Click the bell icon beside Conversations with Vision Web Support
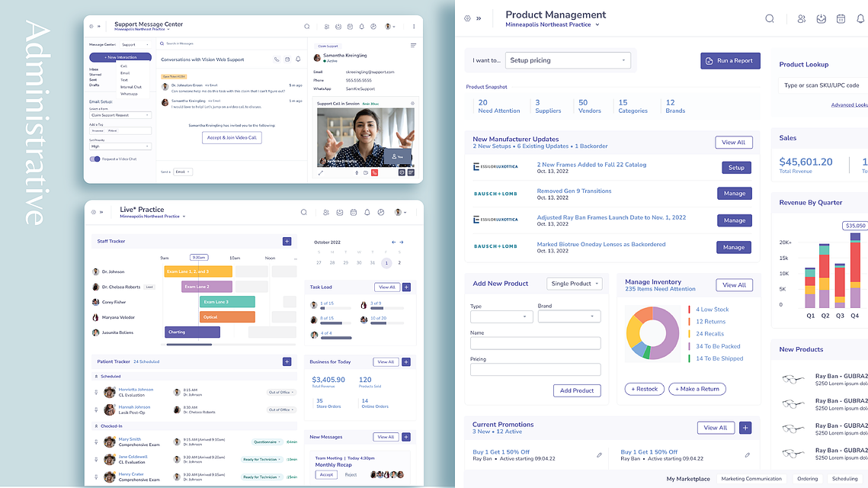This screenshot has width=868, height=488. pyautogui.click(x=298, y=59)
